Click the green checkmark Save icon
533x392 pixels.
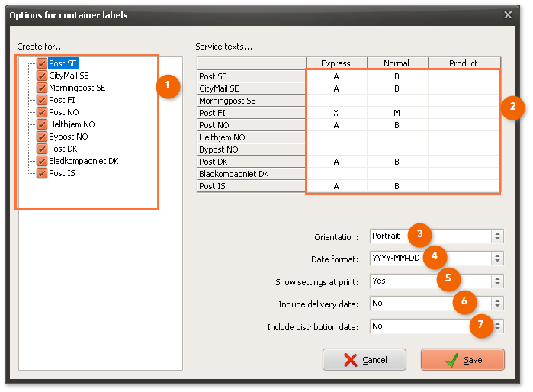coord(451,360)
